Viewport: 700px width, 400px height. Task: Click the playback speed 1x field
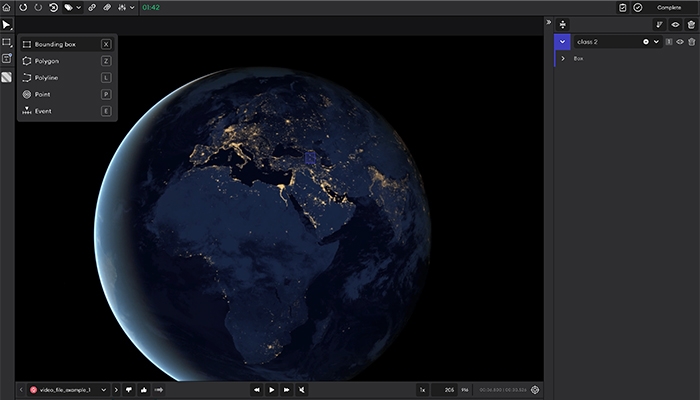click(x=422, y=389)
